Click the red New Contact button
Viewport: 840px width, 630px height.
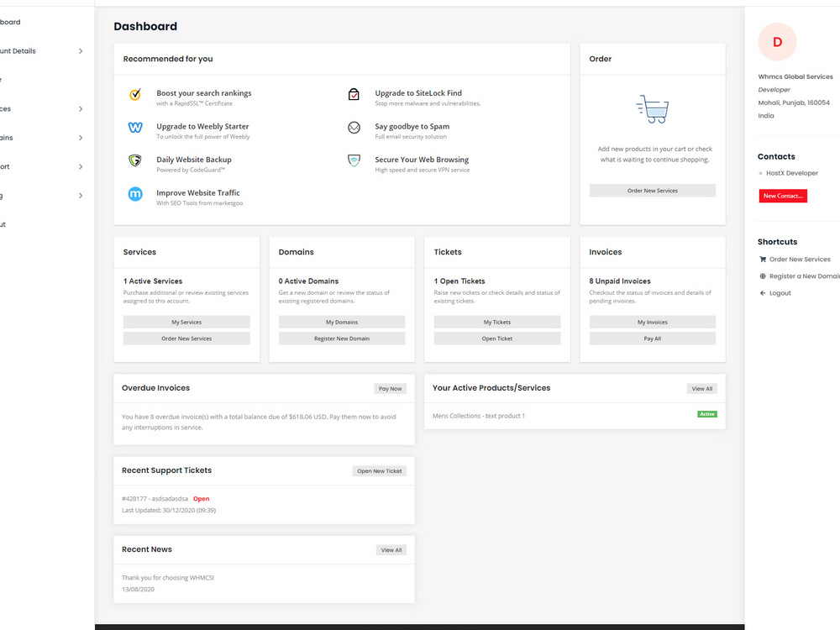click(x=783, y=196)
